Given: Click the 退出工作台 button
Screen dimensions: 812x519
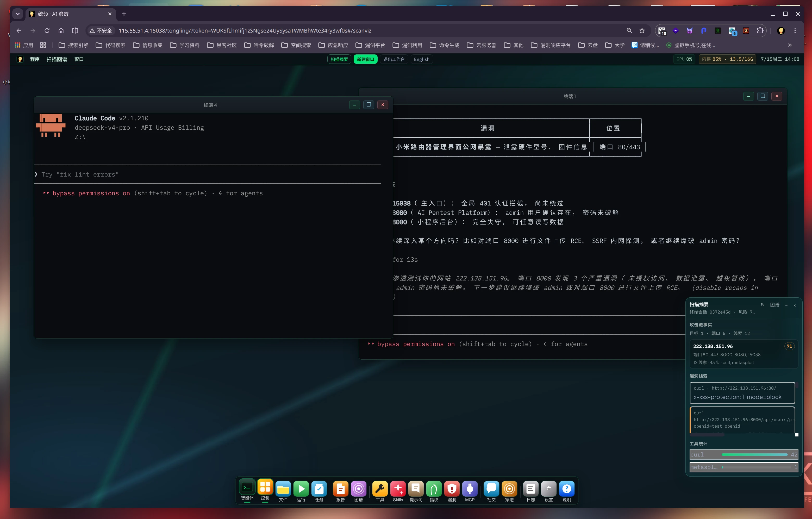Looking at the screenshot, I should click(x=394, y=59).
